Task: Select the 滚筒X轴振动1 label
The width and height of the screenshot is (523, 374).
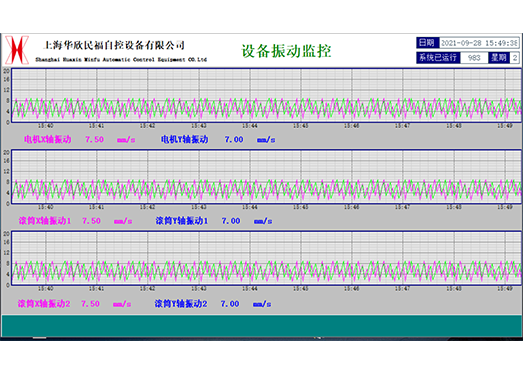Action: pos(45,221)
